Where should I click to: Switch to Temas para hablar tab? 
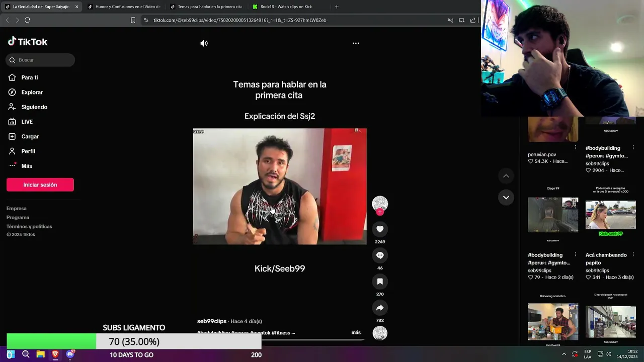click(x=206, y=7)
